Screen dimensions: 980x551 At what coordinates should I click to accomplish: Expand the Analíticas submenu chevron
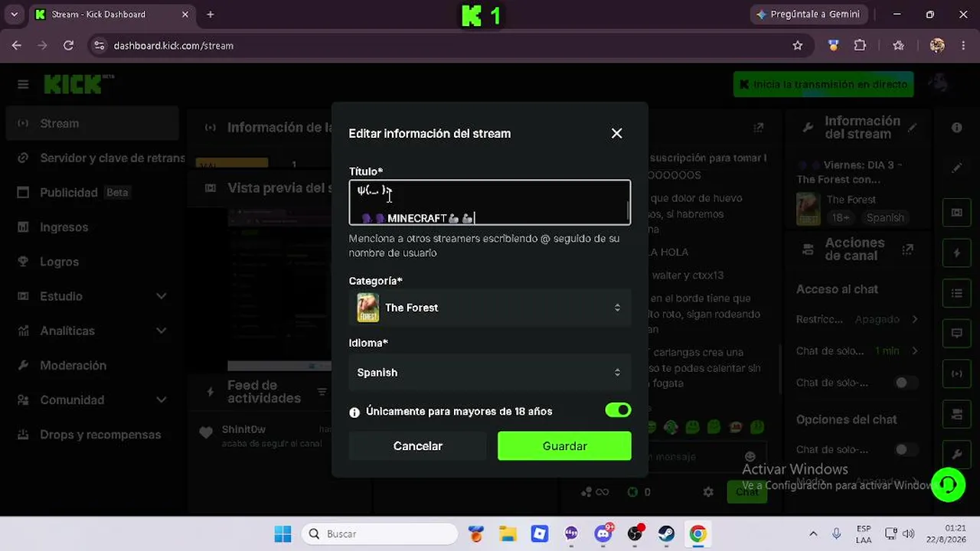coord(161,331)
